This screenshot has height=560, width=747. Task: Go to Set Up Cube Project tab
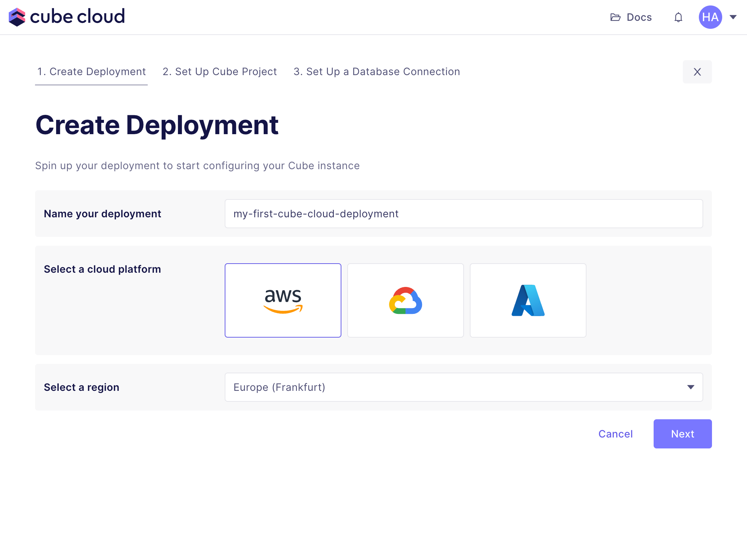coord(220,72)
